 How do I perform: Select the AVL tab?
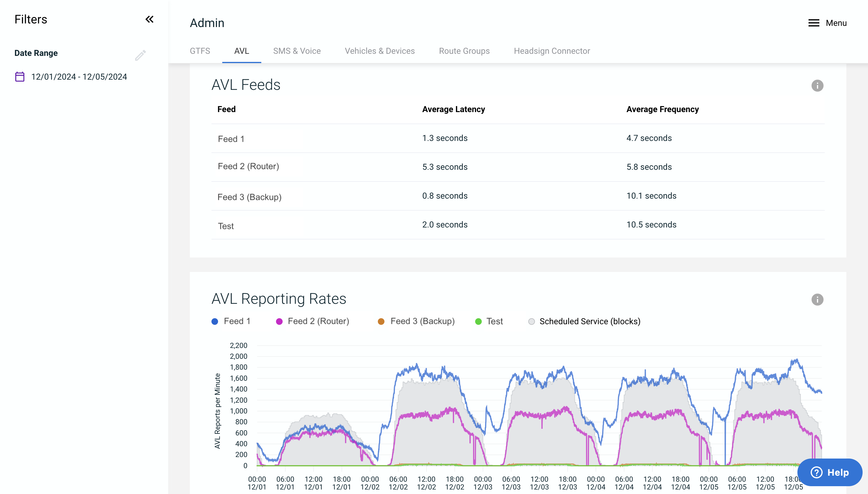[x=242, y=51]
